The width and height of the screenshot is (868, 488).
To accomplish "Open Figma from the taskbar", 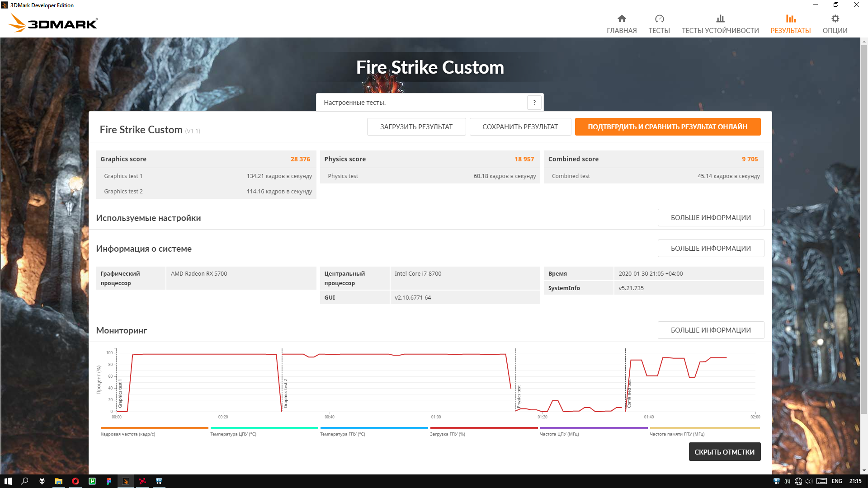I will click(109, 481).
